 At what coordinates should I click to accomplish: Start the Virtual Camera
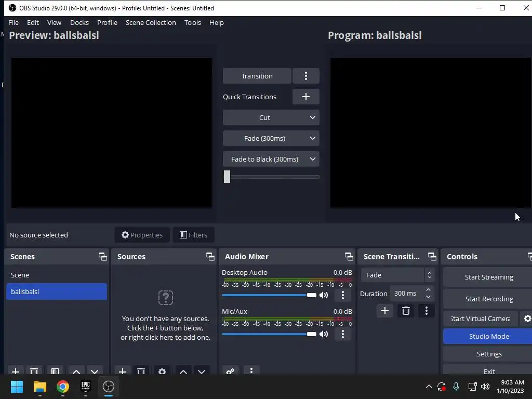(x=481, y=318)
